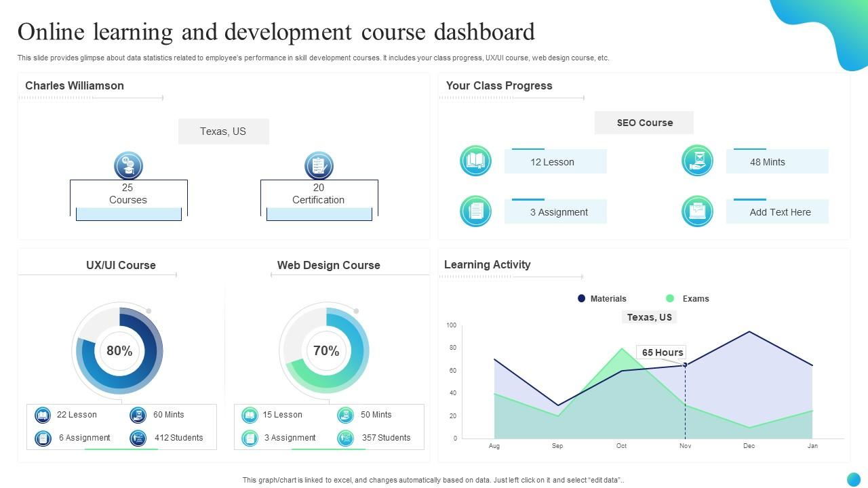868x488 pixels.
Task: Click the 70% Web Design donut chart
Action: [325, 350]
